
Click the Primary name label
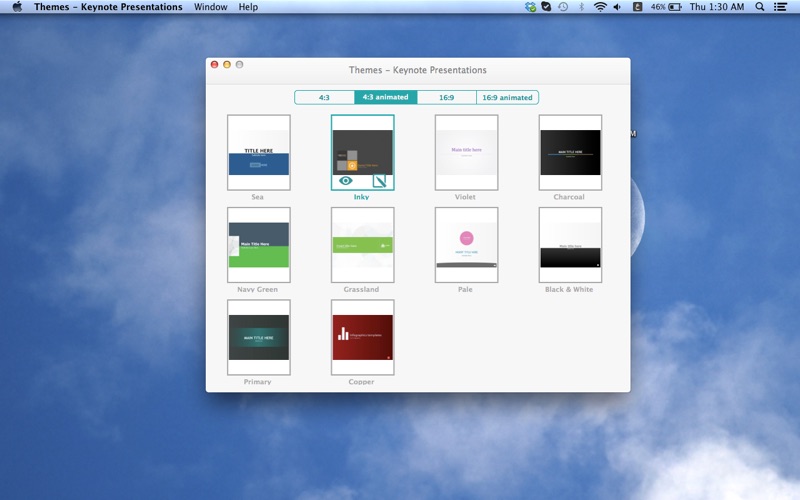coord(258,382)
